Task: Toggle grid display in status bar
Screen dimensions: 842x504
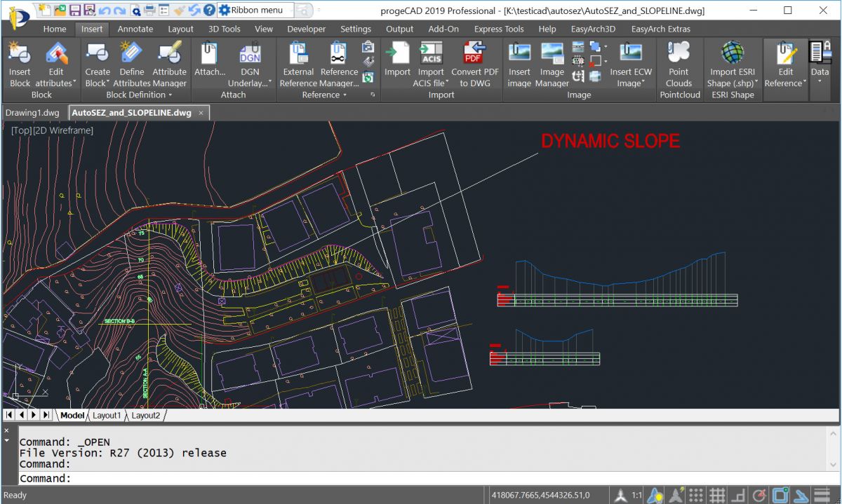Action: (716, 495)
